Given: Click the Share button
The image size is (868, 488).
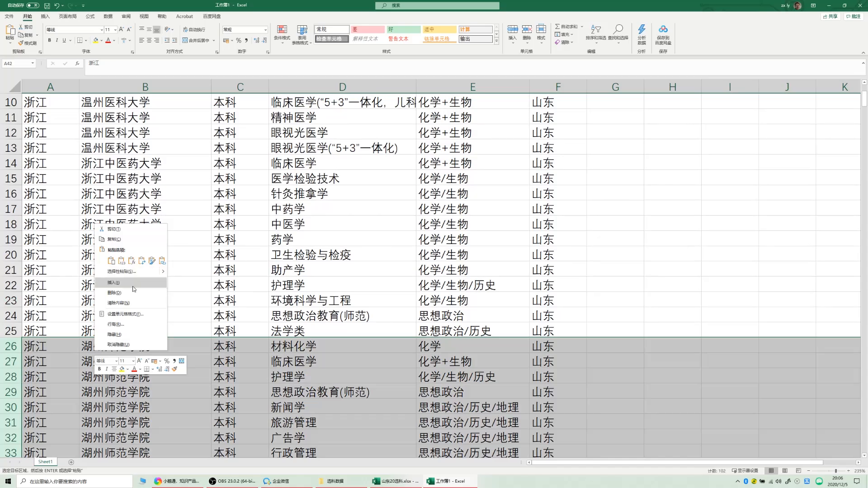Looking at the screenshot, I should 830,16.
